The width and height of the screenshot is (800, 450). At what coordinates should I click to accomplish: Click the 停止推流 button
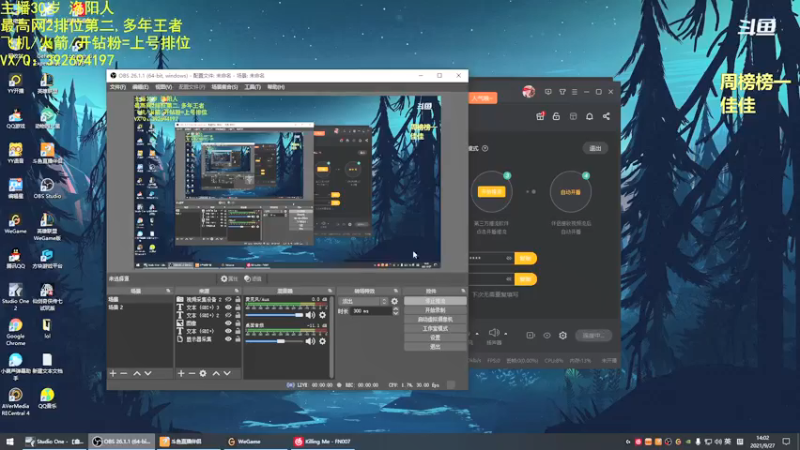pos(435,301)
